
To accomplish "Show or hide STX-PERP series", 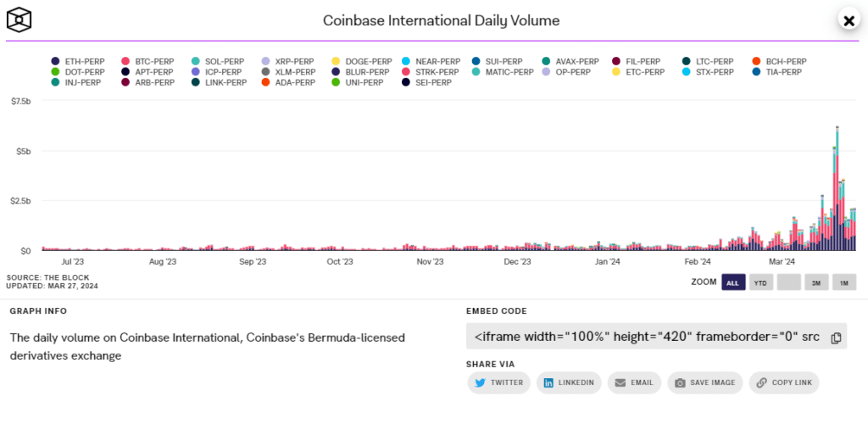I will click(x=708, y=72).
